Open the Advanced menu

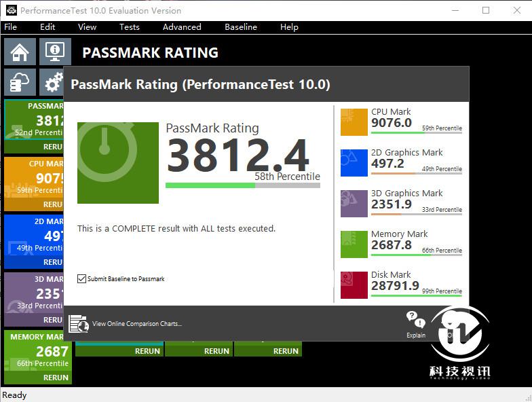pos(182,27)
